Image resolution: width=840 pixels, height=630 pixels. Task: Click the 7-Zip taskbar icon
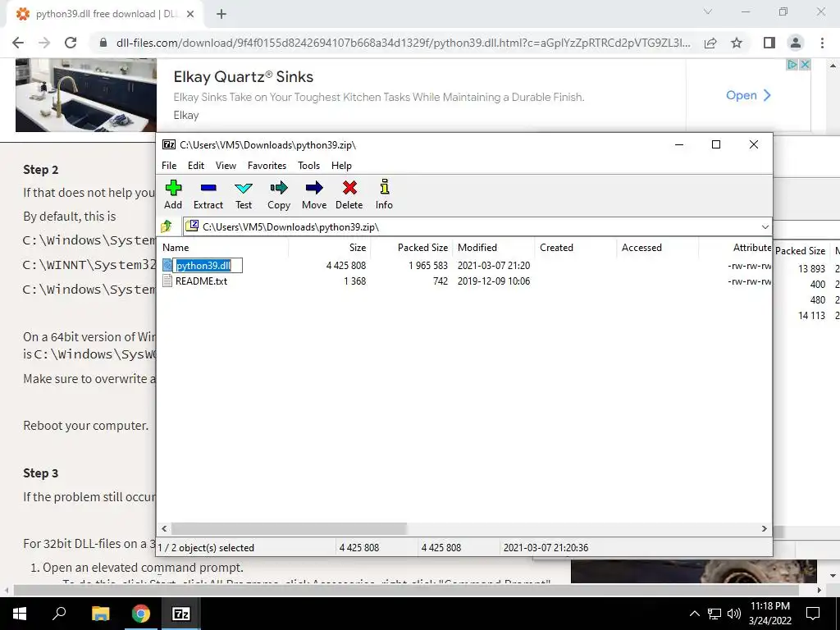coord(181,614)
